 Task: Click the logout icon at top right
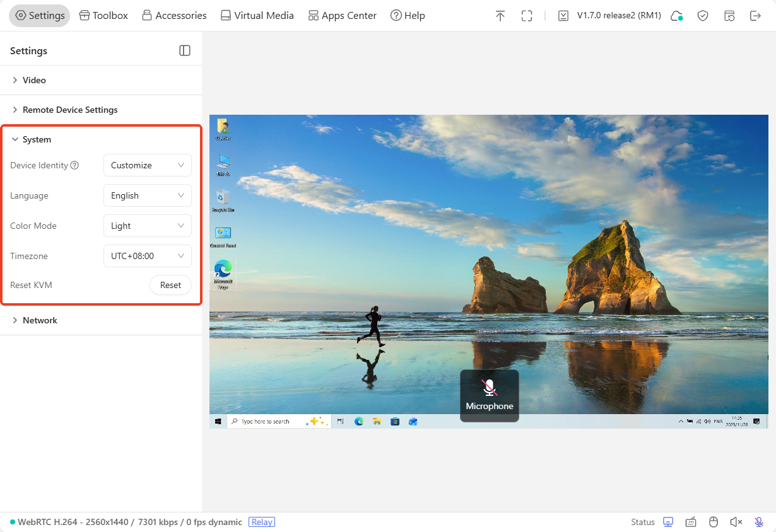pos(755,16)
